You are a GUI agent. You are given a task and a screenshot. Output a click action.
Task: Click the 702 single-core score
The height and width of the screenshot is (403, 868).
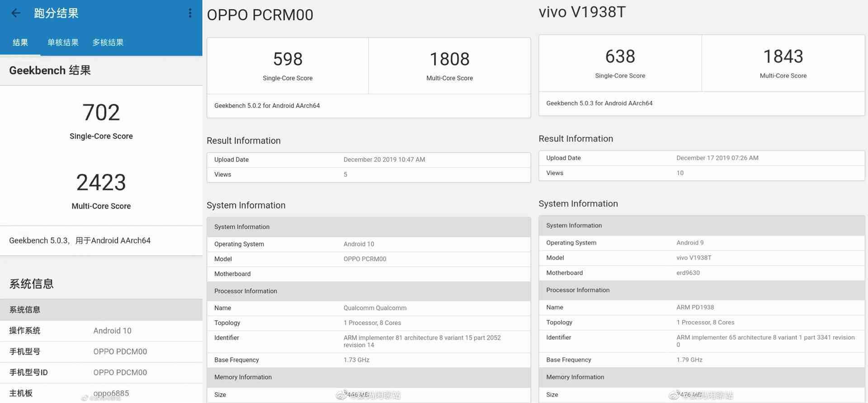pyautogui.click(x=101, y=112)
